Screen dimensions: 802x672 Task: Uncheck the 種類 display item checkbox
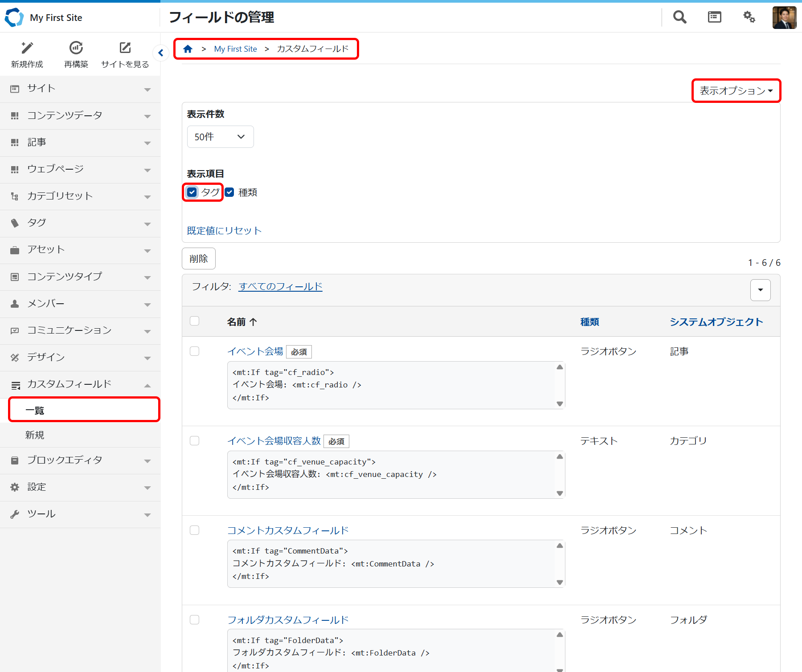point(229,192)
